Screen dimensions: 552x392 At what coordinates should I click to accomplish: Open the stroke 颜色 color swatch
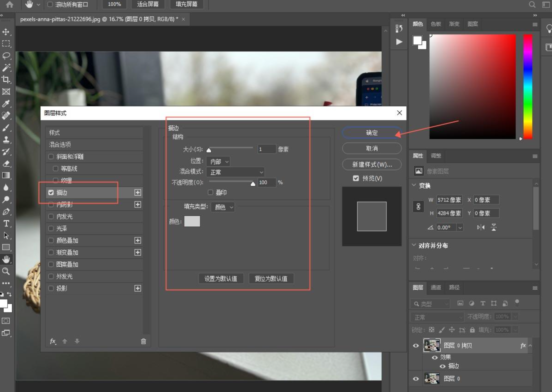[x=192, y=221]
